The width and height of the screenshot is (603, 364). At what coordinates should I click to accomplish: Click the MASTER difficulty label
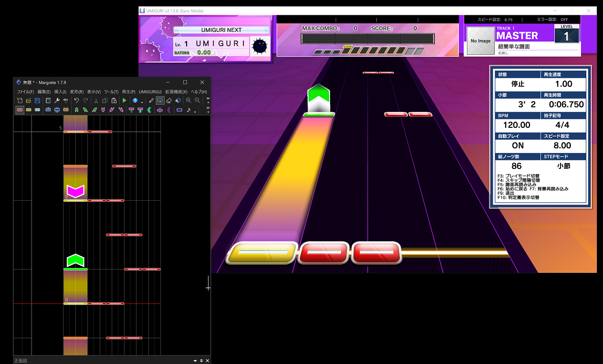click(x=517, y=36)
